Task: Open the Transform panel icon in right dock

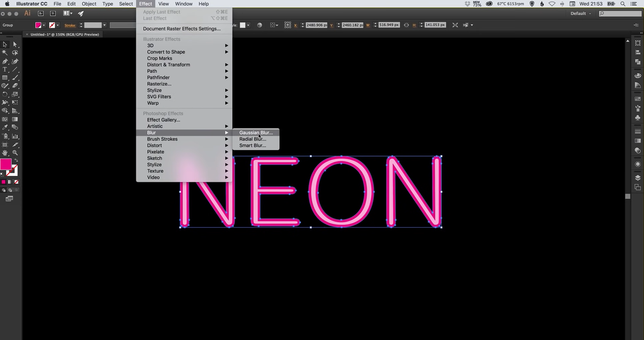Action: pyautogui.click(x=638, y=43)
